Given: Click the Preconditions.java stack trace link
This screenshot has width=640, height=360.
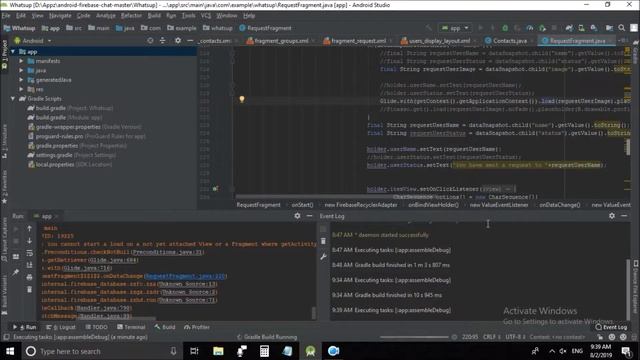Looking at the screenshot, I should tap(168, 252).
